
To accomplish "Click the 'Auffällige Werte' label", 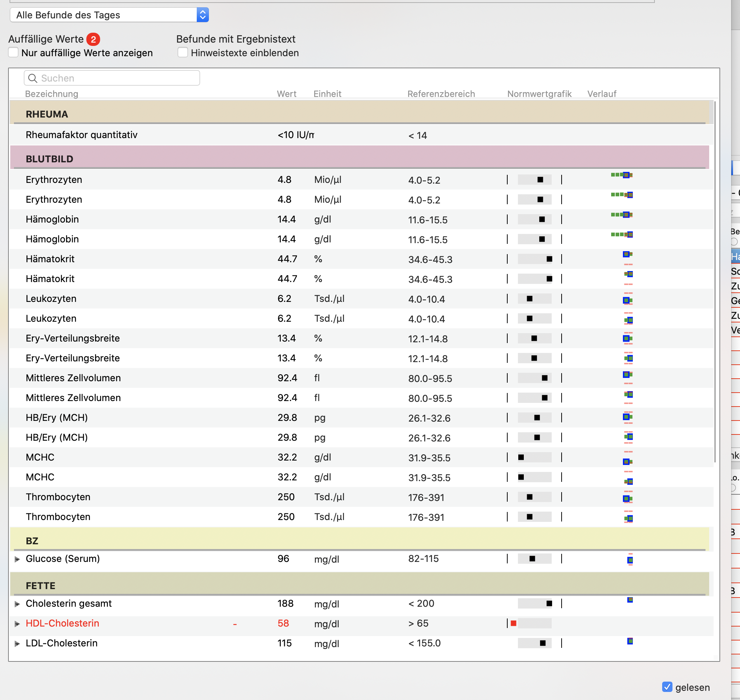I will tap(46, 39).
